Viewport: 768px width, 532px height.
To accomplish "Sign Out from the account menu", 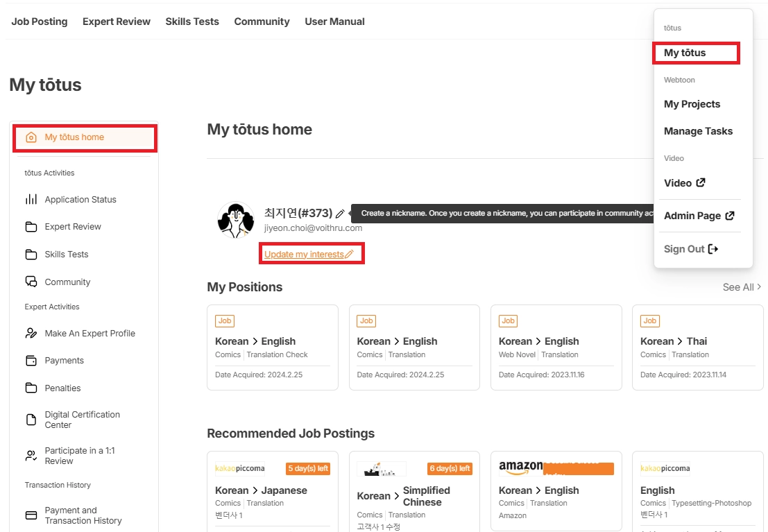I will coord(690,249).
